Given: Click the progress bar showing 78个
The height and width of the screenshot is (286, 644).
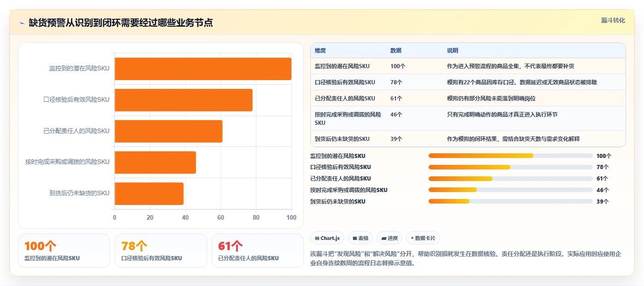Looking at the screenshot, I should [x=511, y=167].
